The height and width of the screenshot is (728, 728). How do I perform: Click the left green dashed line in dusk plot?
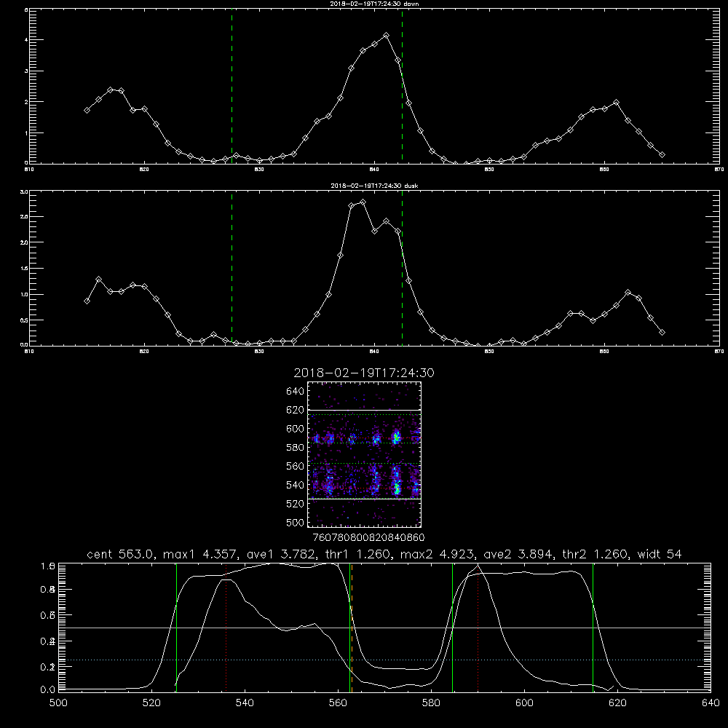tap(232, 269)
